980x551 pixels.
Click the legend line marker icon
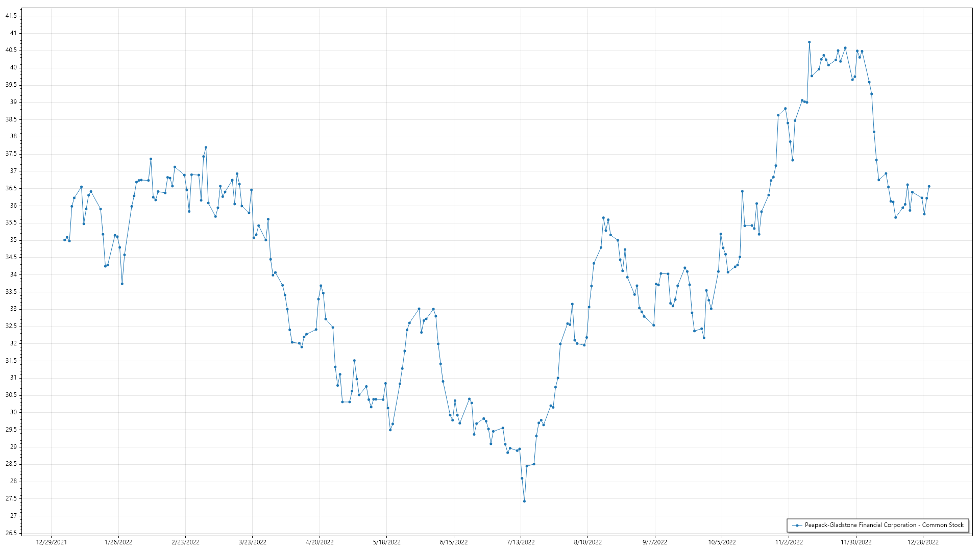pyautogui.click(x=797, y=525)
